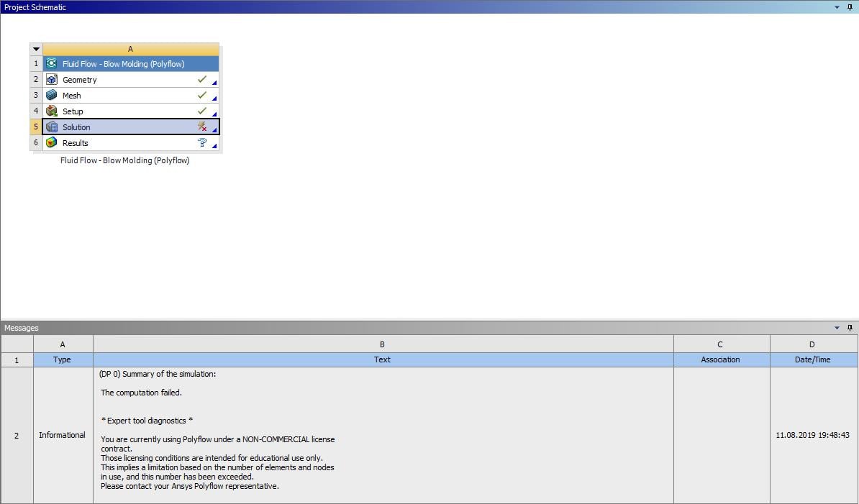The image size is (859, 504).
Task: Click the Mesh cell corner context arrow
Action: (x=214, y=99)
